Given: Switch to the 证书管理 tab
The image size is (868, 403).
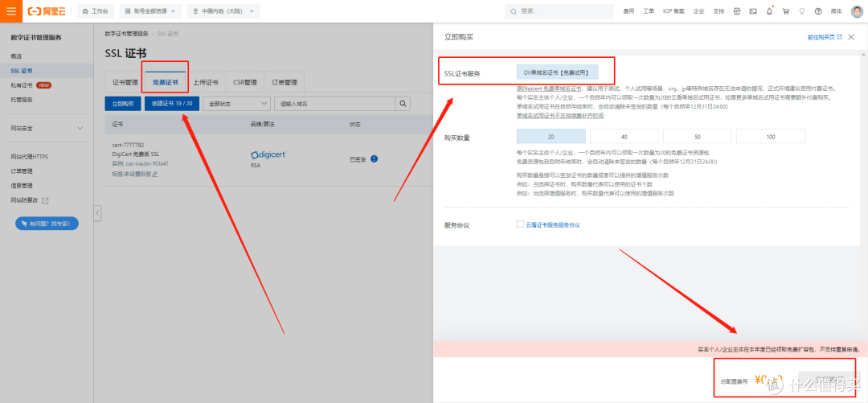Looking at the screenshot, I should (x=125, y=83).
